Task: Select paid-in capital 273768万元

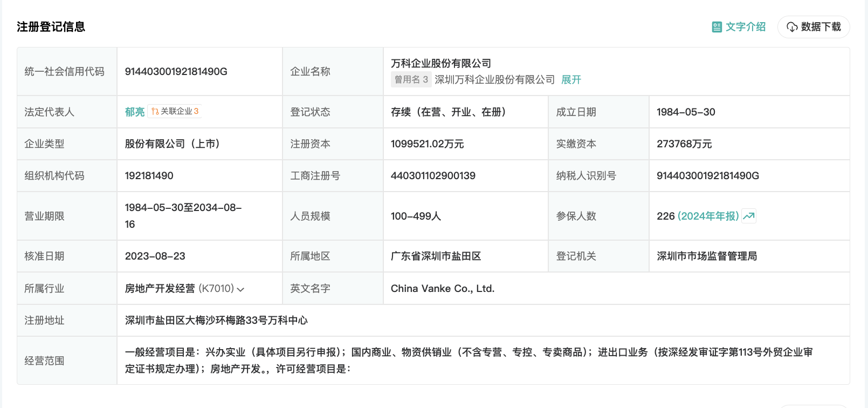Action: [x=684, y=144]
